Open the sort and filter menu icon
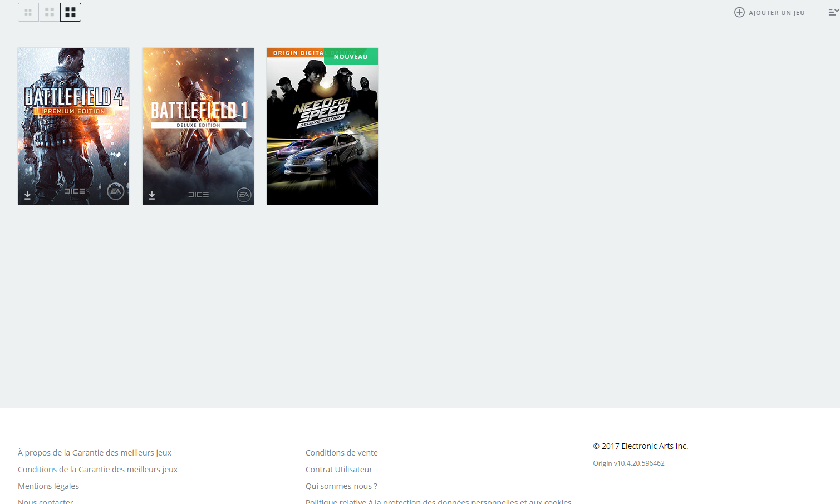840x504 pixels. tap(833, 12)
